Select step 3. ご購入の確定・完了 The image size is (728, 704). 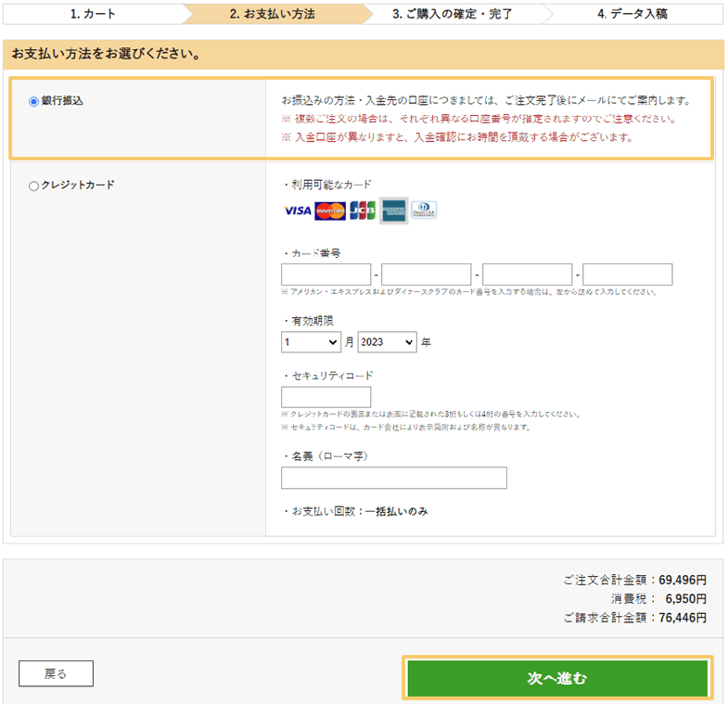(453, 14)
